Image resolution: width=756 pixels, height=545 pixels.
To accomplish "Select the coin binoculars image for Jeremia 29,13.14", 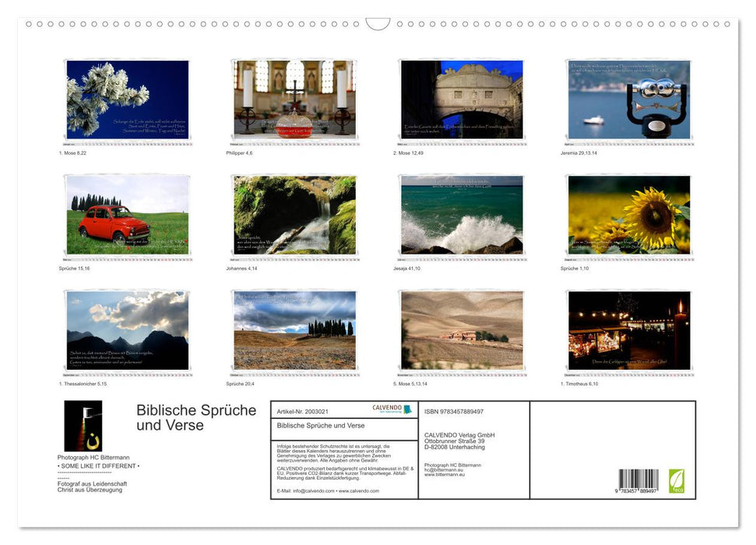I will 628,100.
